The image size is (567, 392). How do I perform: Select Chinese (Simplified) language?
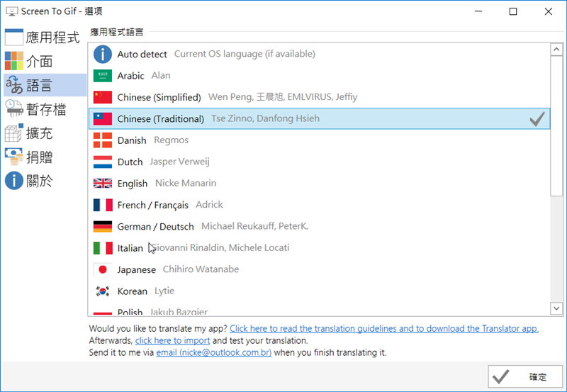320,97
